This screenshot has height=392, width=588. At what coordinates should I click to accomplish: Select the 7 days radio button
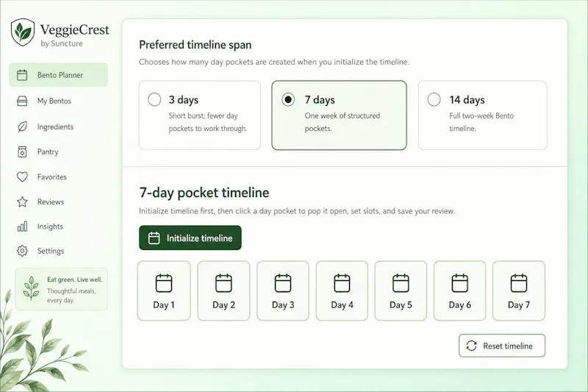point(288,100)
